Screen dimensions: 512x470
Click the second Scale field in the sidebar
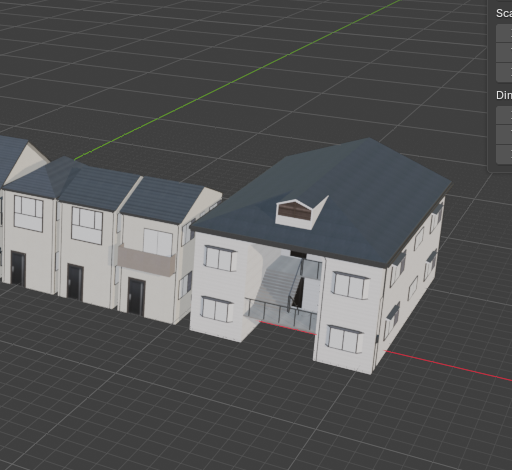click(x=504, y=53)
